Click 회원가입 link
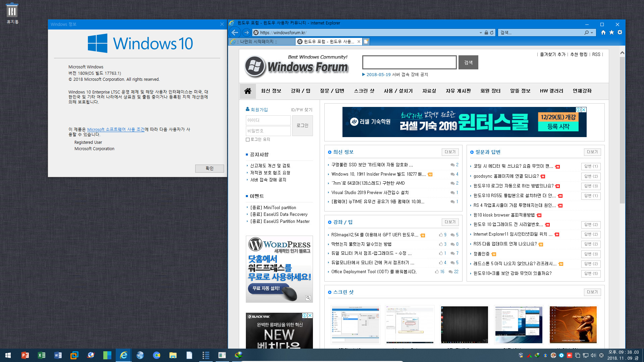Image resolution: width=644 pixels, height=362 pixels. pos(259,110)
